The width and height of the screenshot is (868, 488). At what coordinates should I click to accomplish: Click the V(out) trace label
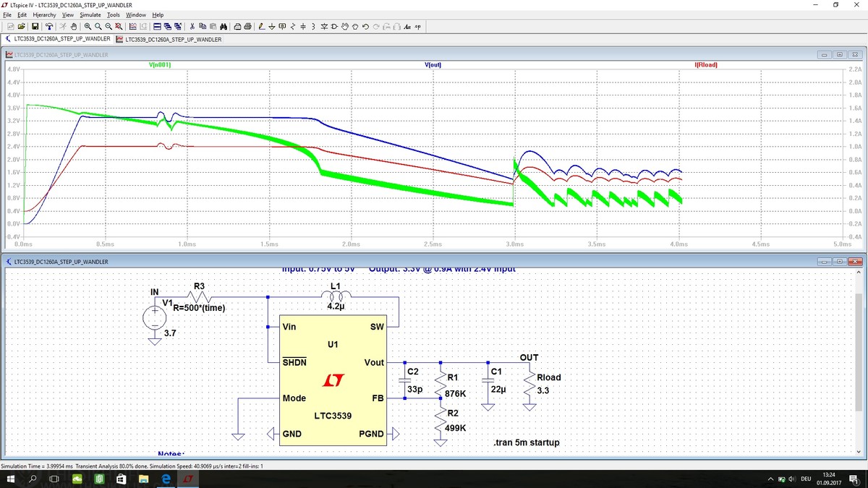433,65
